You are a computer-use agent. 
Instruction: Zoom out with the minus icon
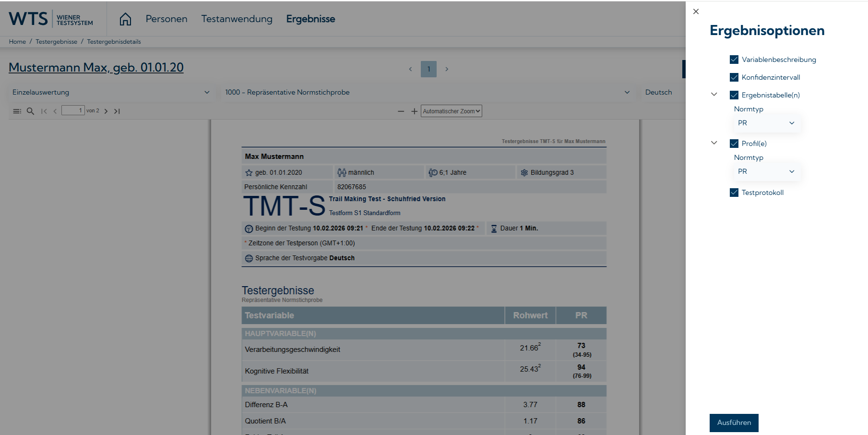tap(401, 111)
